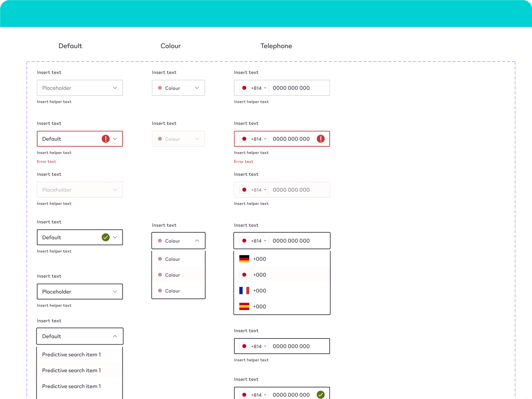
Task: Click the pink dot in the faded Colour dropdown
Action: click(x=160, y=139)
